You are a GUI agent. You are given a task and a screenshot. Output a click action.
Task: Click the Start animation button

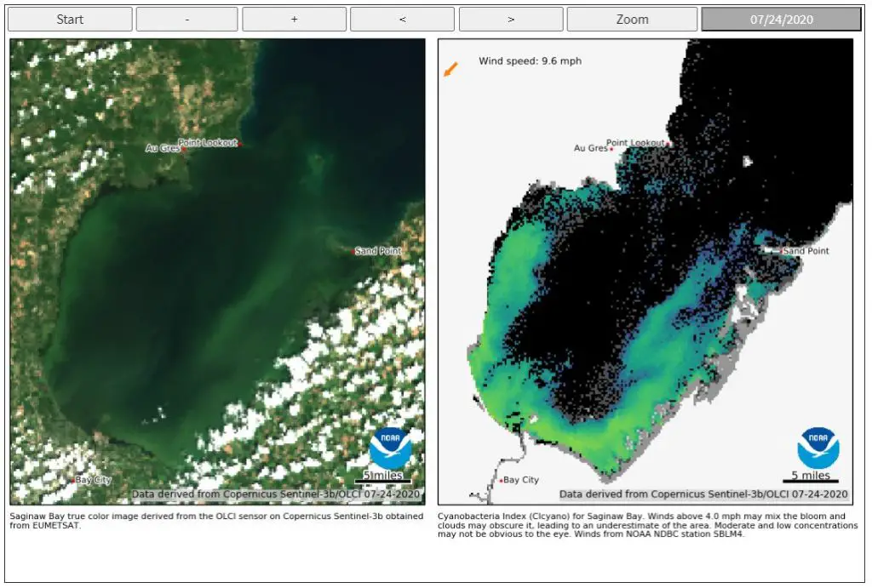(70, 20)
